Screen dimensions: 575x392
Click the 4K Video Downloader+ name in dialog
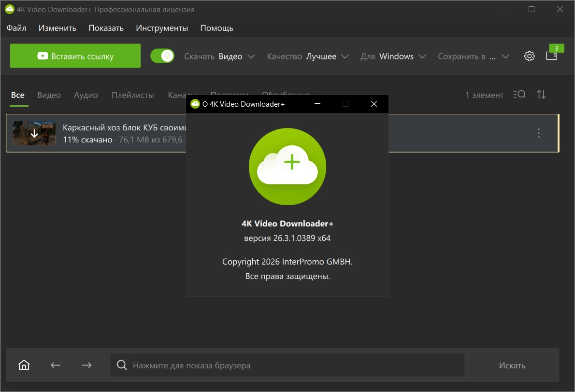(287, 224)
